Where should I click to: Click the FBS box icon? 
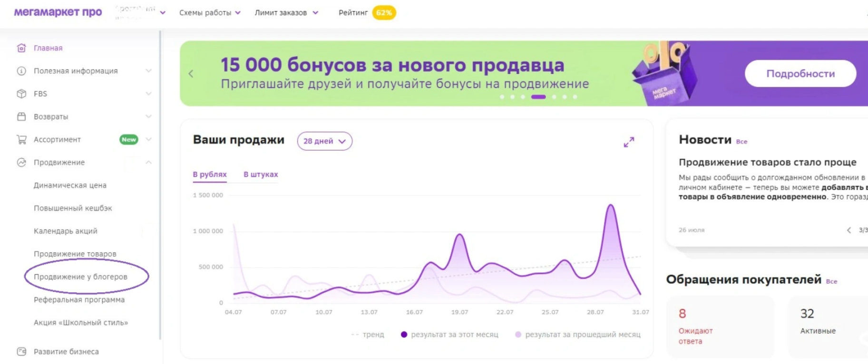coord(21,94)
